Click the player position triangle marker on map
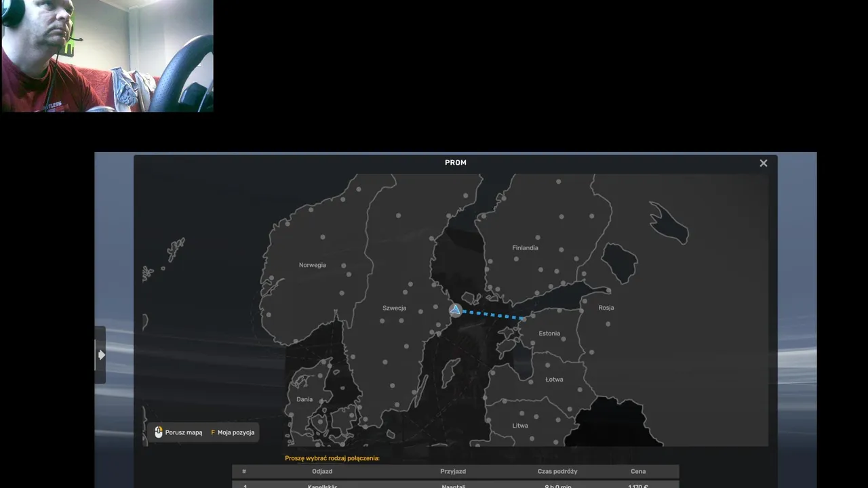This screenshot has height=488, width=868. click(x=456, y=310)
